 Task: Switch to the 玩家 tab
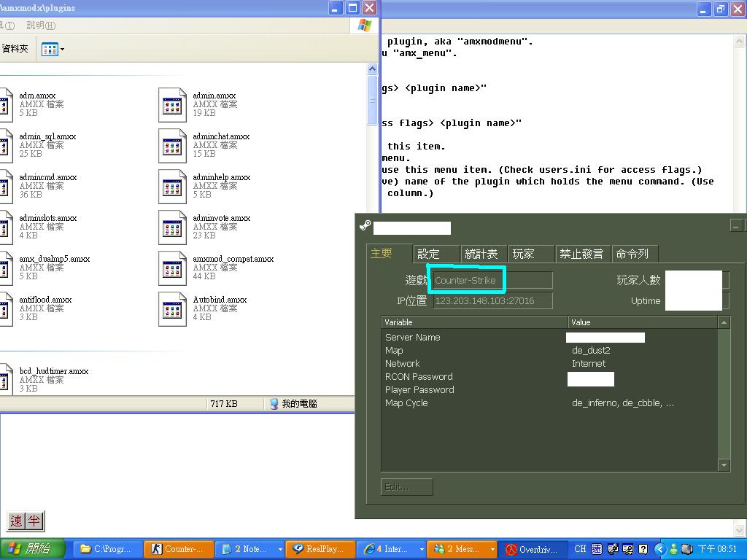pos(531,254)
